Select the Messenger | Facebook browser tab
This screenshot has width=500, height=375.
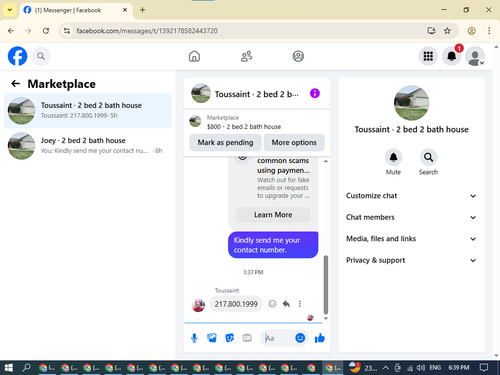point(76,10)
